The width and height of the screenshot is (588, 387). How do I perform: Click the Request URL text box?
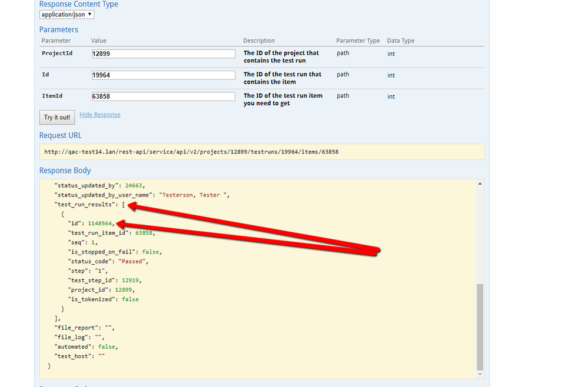point(261,152)
